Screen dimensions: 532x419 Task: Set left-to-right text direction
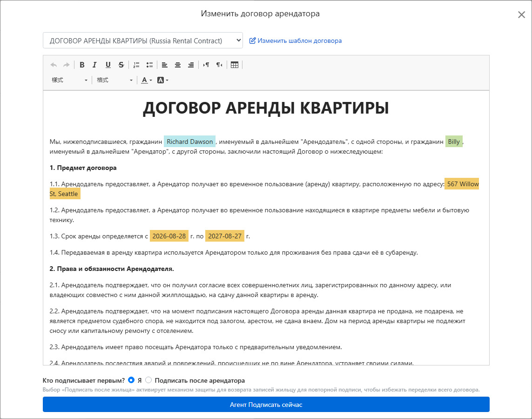click(206, 65)
